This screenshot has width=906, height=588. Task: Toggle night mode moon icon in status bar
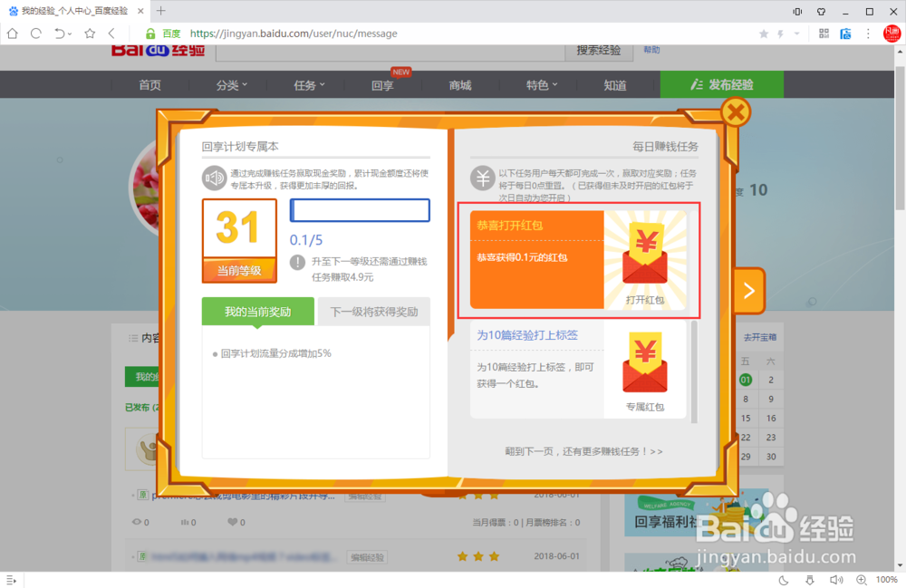coord(784,580)
